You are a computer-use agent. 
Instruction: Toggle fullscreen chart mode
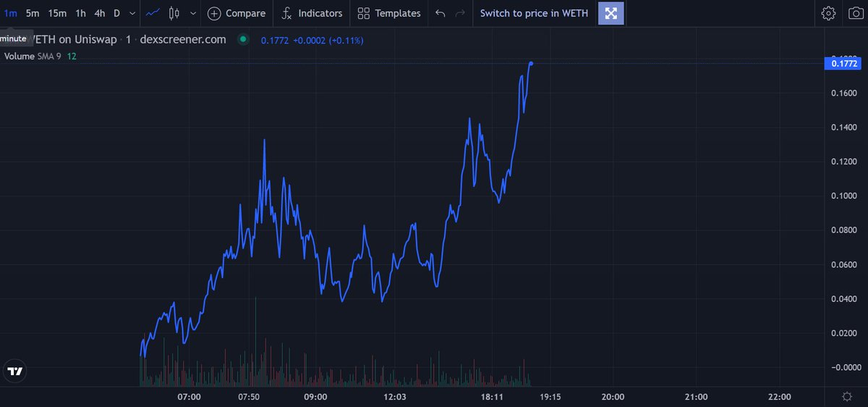[611, 13]
